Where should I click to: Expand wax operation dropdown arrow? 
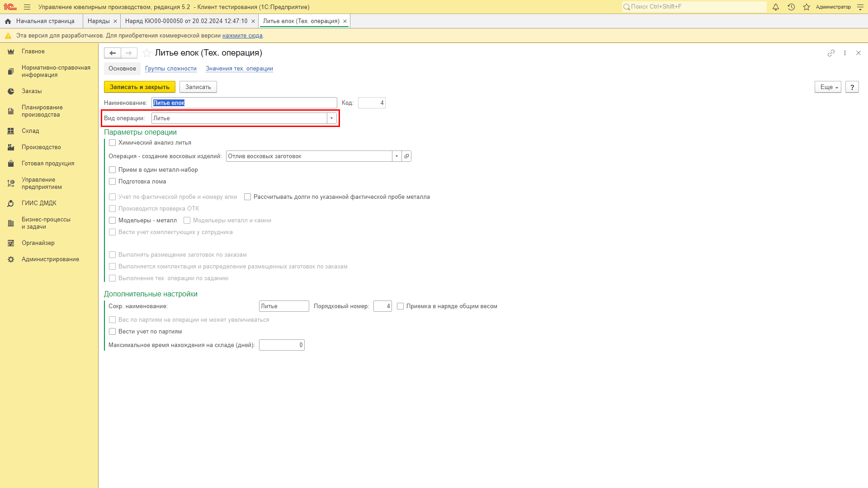point(396,156)
